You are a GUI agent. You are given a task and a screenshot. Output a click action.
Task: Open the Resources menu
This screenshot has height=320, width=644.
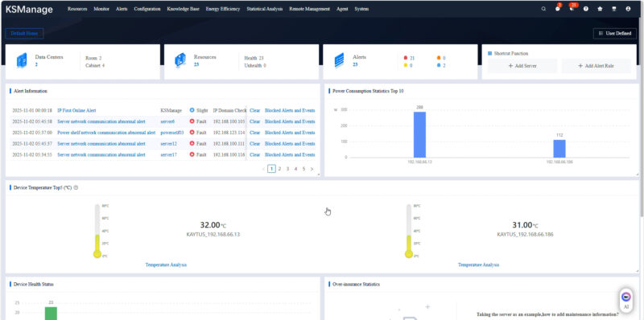(77, 9)
